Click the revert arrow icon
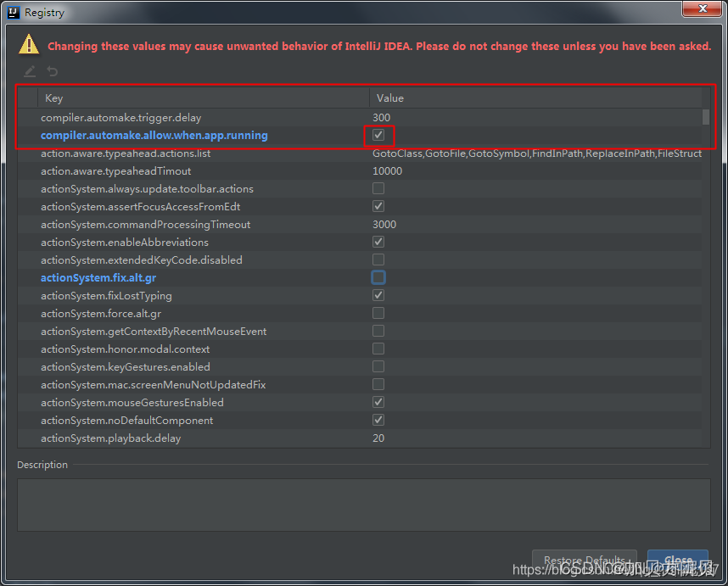Image resolution: width=728 pixels, height=586 pixels. click(53, 71)
